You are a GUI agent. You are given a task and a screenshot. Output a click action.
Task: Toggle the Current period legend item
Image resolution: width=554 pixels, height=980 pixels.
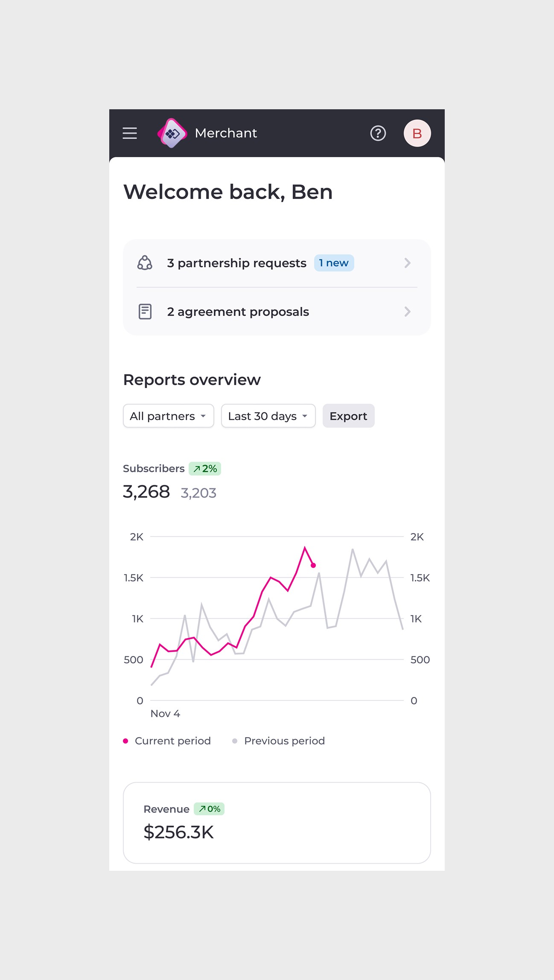tap(167, 741)
